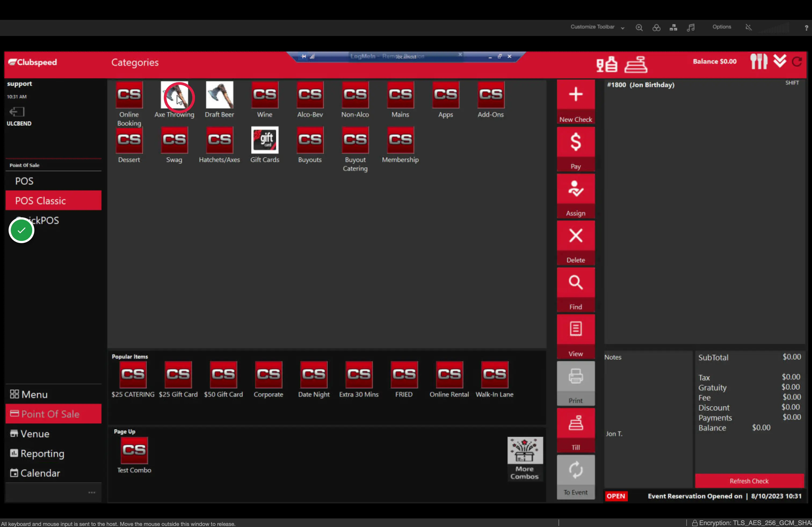Click the zoom magnifier toolbar icon
The width and height of the screenshot is (812, 527).
(x=639, y=28)
